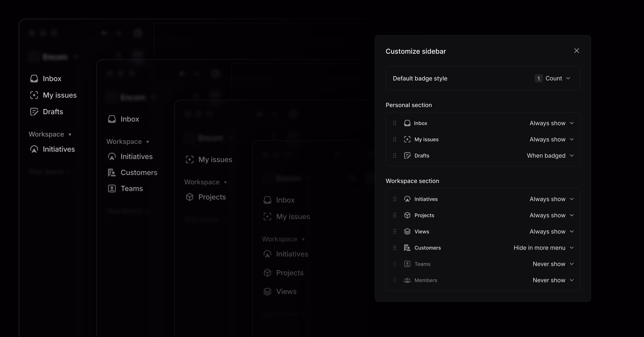Screen dimensions: 644x337
Task: Click the Initiatives icon in Customize dialog
Action: click(407, 199)
